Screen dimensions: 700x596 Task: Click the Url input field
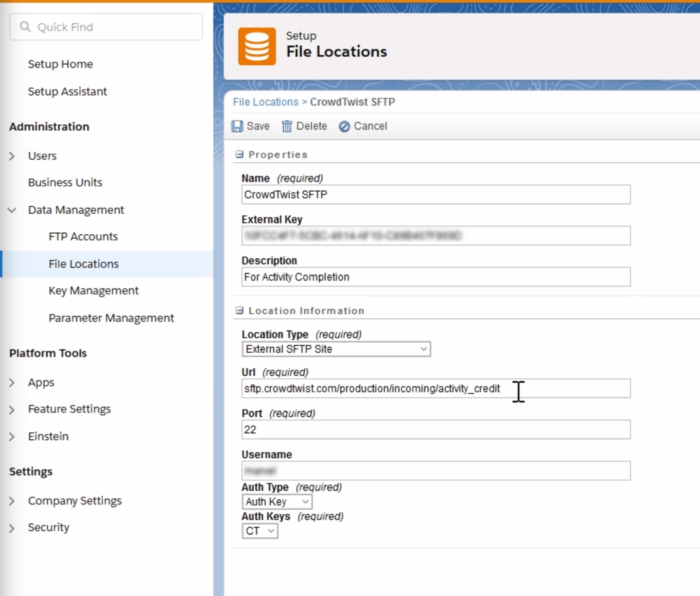tap(436, 389)
